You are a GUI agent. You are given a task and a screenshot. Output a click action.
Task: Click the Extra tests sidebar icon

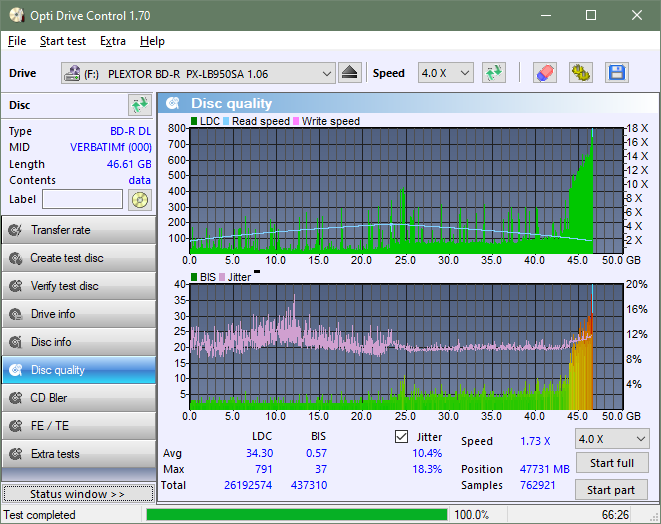click(x=16, y=454)
